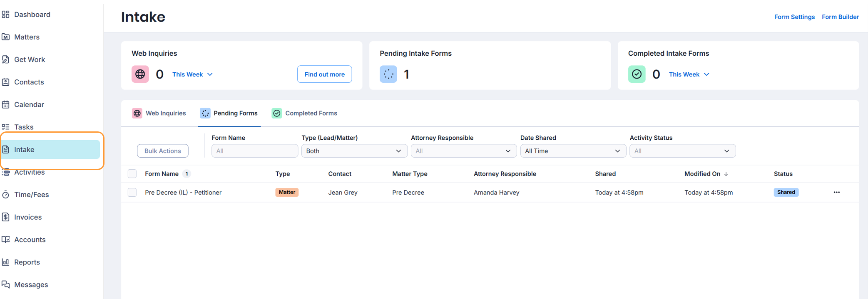This screenshot has height=299, width=868.
Task: Click the Messages chat icon
Action: [x=6, y=284]
